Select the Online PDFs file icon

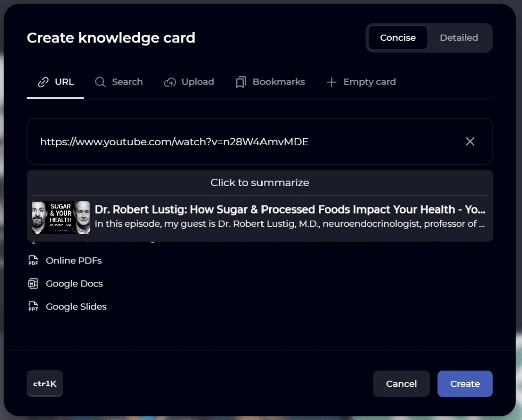(33, 260)
